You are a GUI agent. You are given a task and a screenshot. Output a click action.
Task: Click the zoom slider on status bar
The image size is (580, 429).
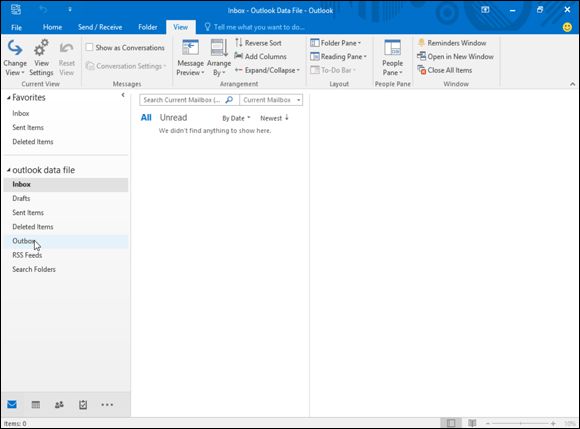tap(520, 423)
